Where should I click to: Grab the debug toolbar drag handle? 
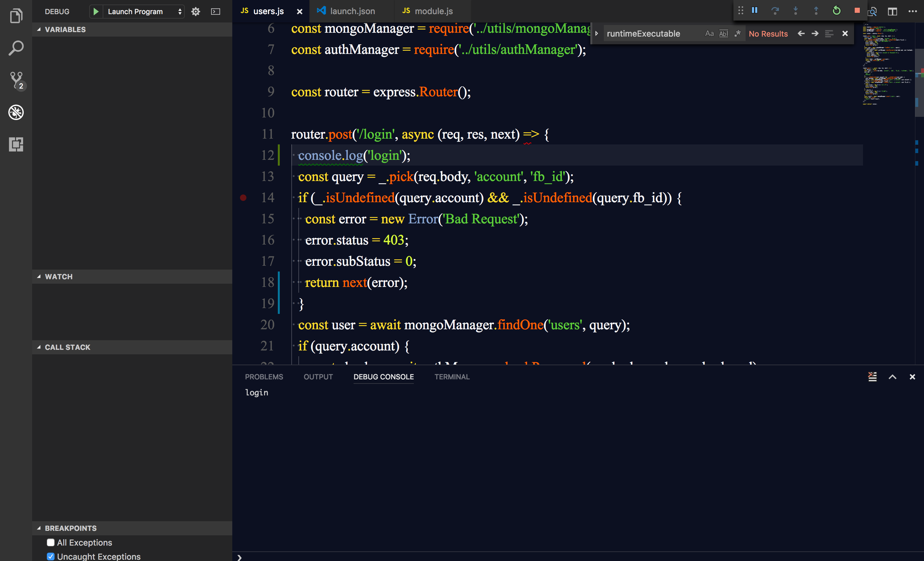pyautogui.click(x=740, y=11)
